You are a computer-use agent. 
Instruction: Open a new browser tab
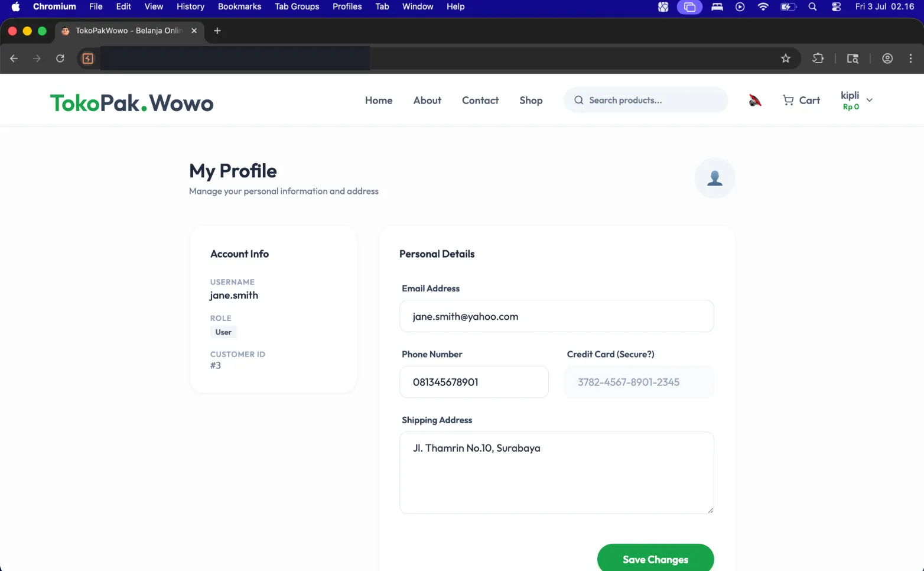coord(217,31)
